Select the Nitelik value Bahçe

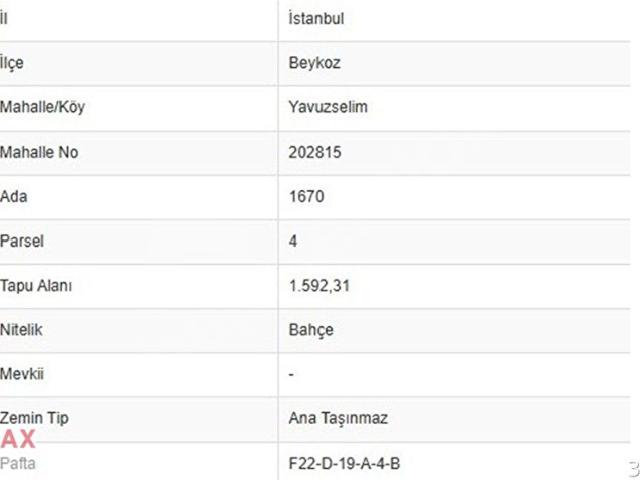pyautogui.click(x=311, y=330)
